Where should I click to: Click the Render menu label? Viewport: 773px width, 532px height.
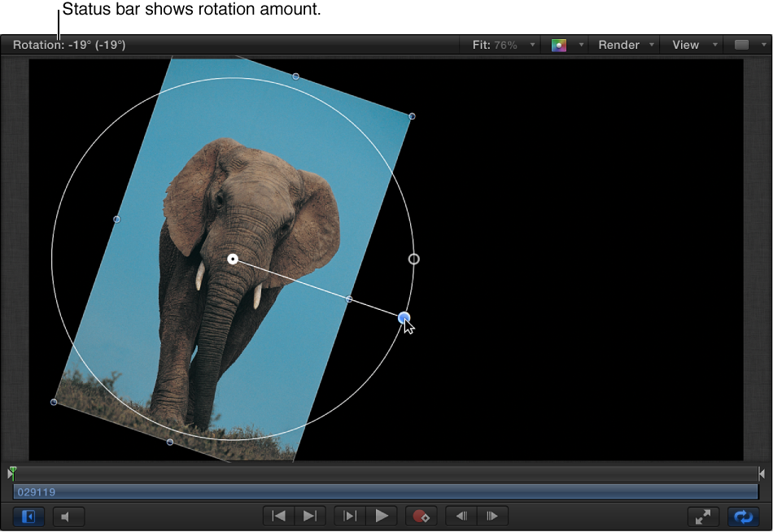pos(621,45)
